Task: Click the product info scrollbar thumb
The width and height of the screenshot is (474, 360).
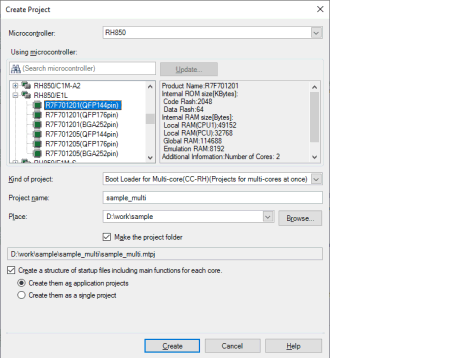Action: click(x=314, y=117)
